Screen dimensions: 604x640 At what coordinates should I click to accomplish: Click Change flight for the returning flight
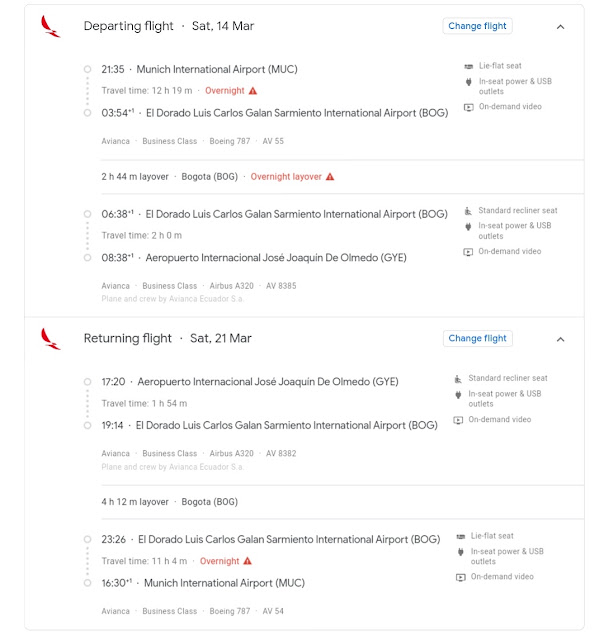coord(477,338)
